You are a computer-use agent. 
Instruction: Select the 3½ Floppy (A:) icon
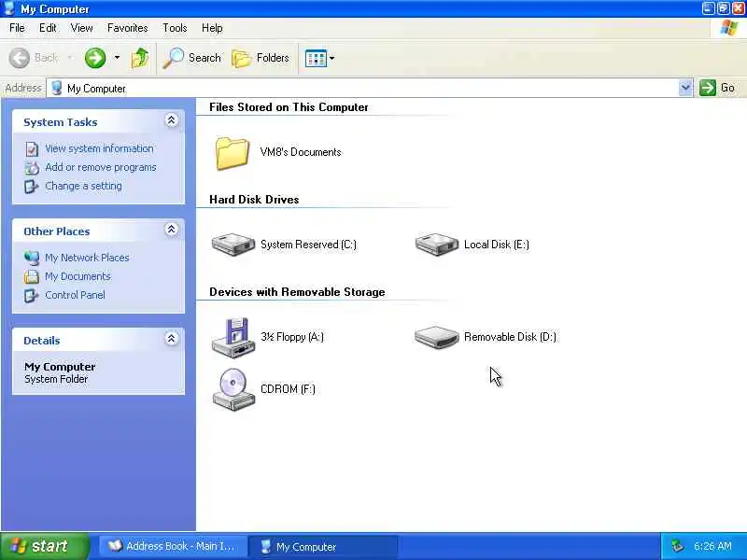point(233,337)
